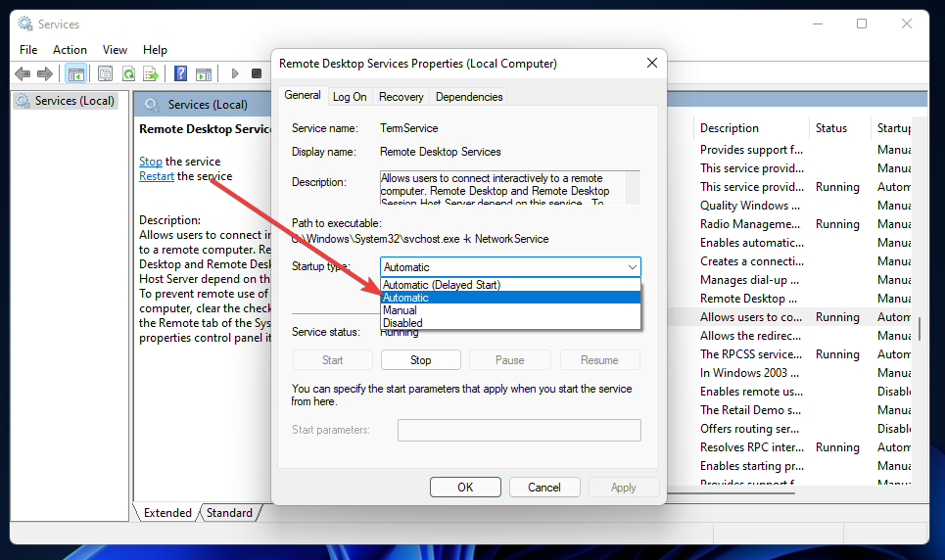Select the 'Provides support f...' service row
This screenshot has width=945, height=560.
[x=789, y=150]
